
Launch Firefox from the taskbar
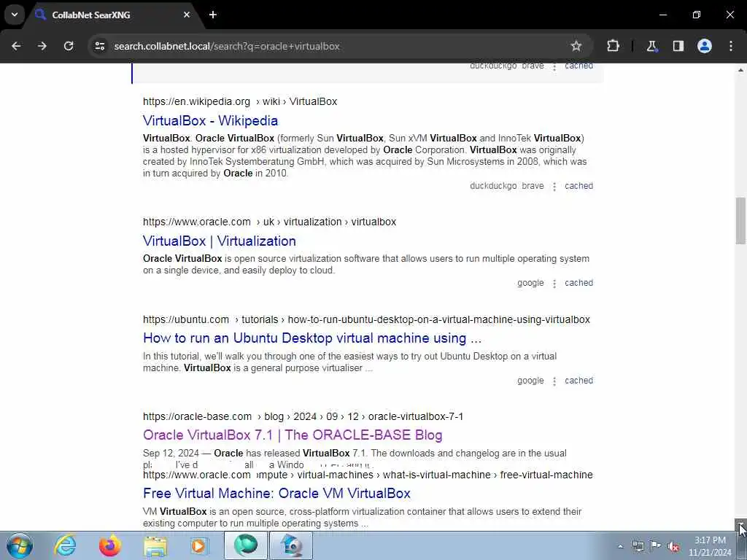(109, 545)
